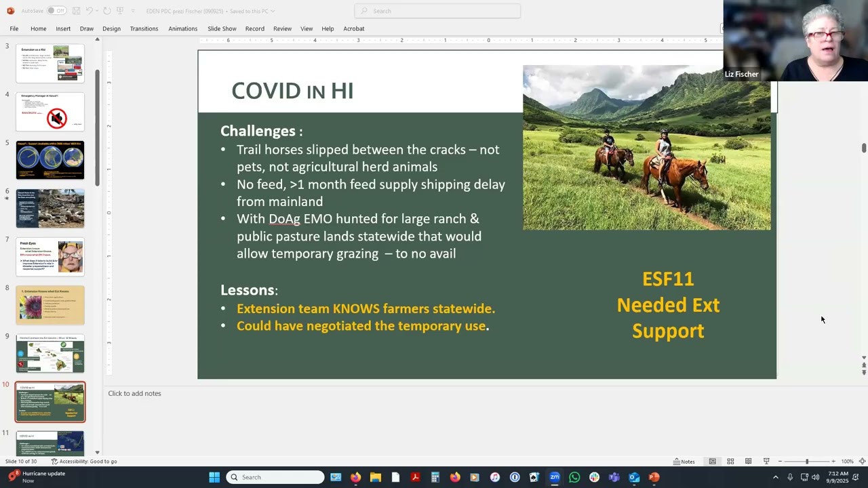Click the Windows taskbar Search box
The height and width of the screenshot is (488, 868).
pos(275,477)
